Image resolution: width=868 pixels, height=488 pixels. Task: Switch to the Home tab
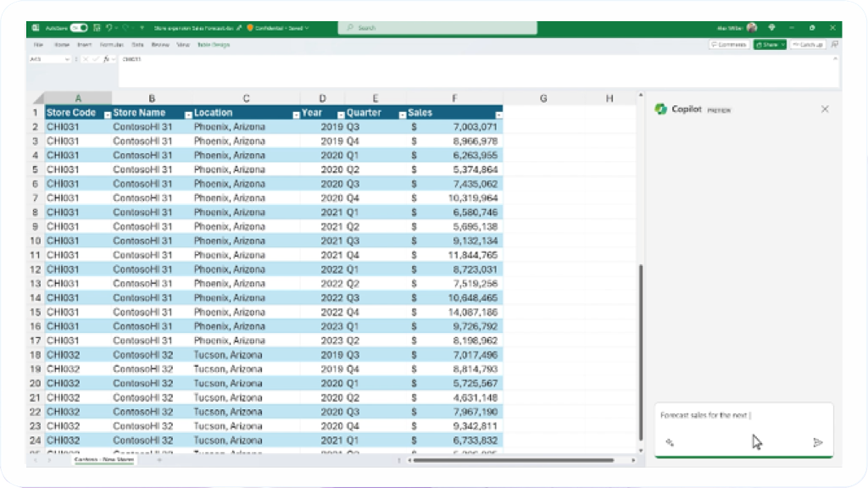pyautogui.click(x=62, y=45)
